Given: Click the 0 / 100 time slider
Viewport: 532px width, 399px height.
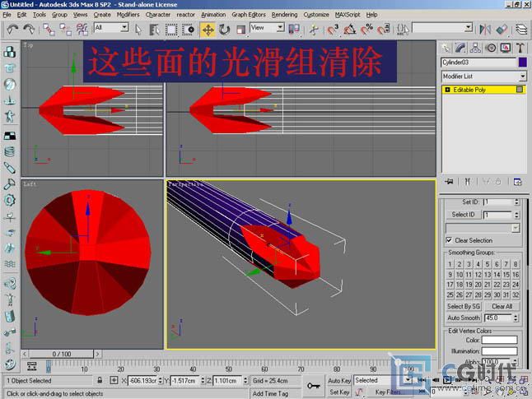Looking at the screenshot, I should tap(62, 354).
